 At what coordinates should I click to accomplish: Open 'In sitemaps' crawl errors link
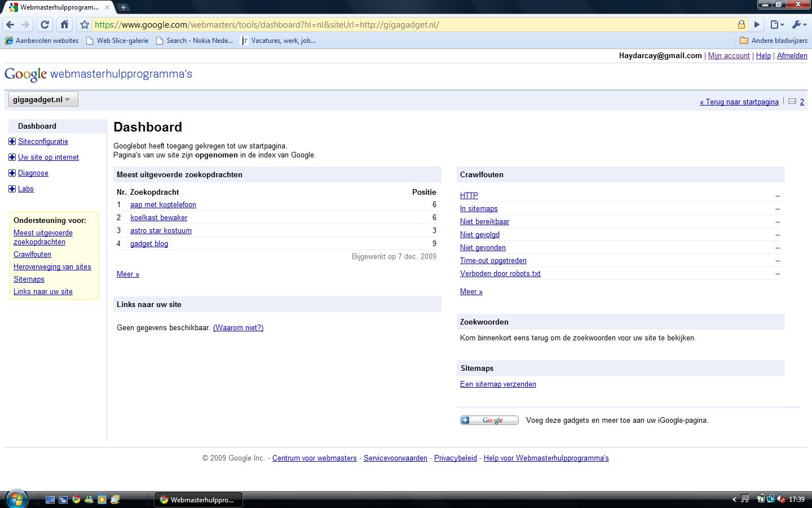479,209
